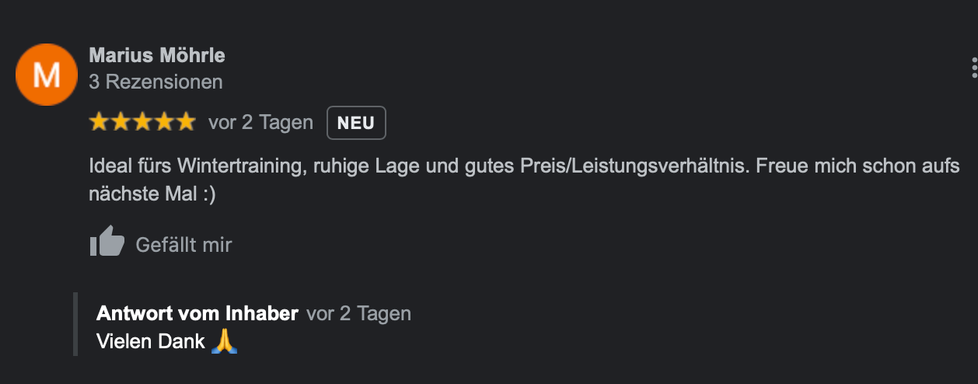Click the owner reply's vor 2 Tagen timestamp
The height and width of the screenshot is (384, 978).
359,314
